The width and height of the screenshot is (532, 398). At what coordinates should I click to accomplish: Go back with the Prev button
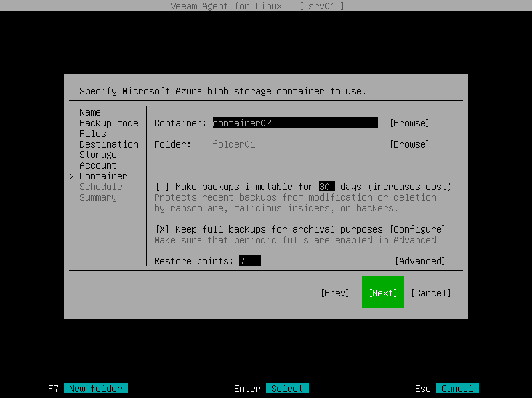pyautogui.click(x=335, y=292)
